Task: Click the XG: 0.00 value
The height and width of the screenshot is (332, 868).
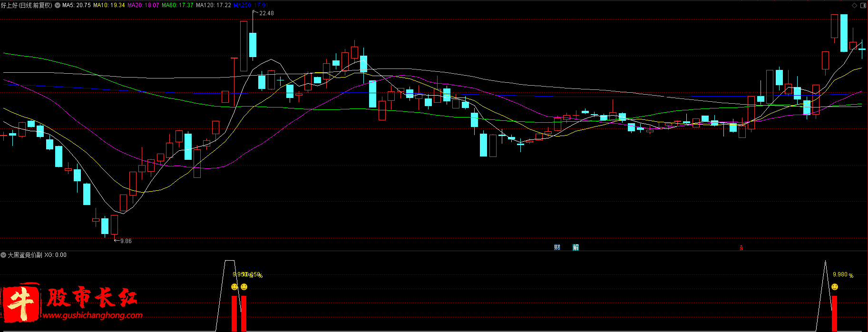Action: coord(56,255)
